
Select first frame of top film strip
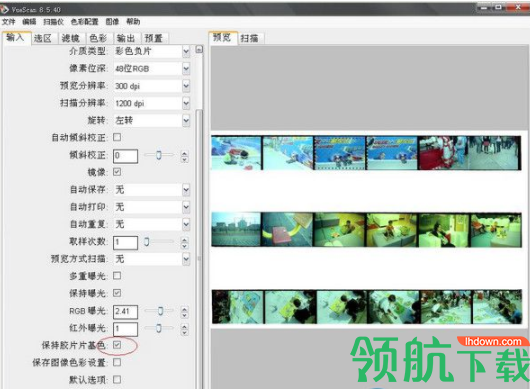click(236, 153)
